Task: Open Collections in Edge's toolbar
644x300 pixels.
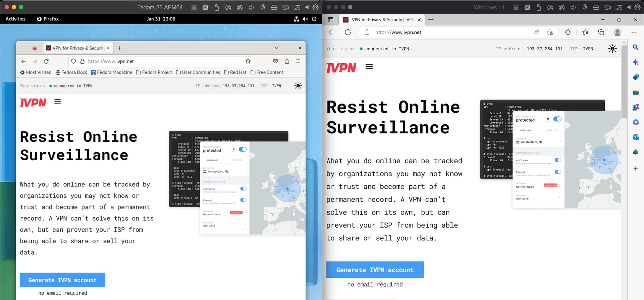Action: coord(601,32)
